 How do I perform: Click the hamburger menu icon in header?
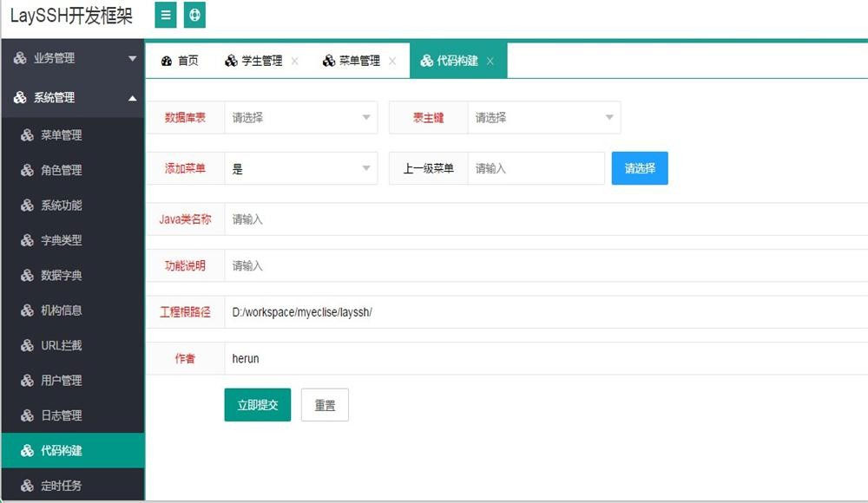165,15
